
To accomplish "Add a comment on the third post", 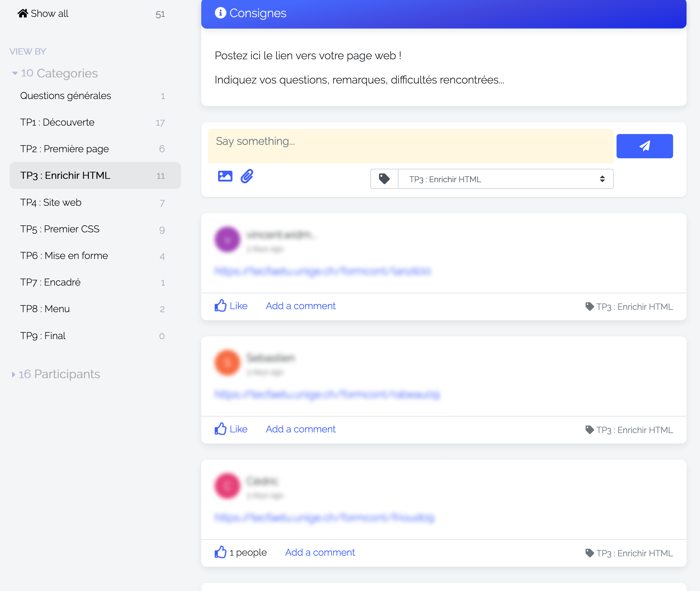I will point(320,552).
